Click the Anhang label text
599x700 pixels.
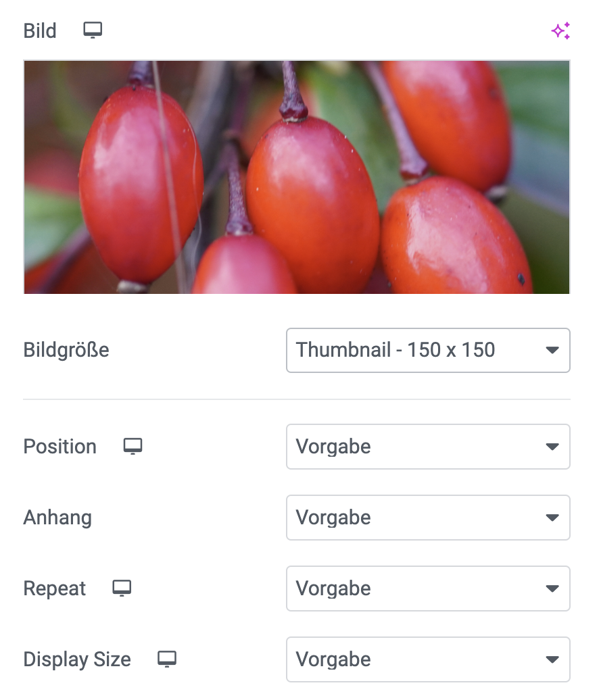pos(57,518)
